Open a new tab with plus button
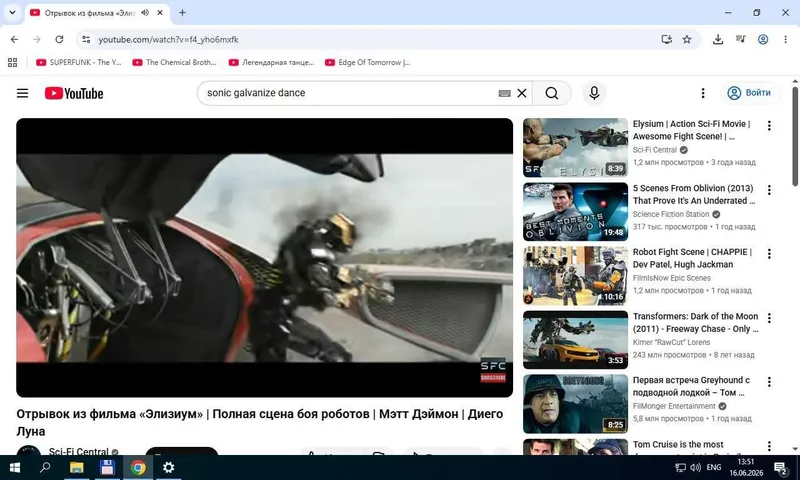The width and height of the screenshot is (800, 480). coord(182,13)
